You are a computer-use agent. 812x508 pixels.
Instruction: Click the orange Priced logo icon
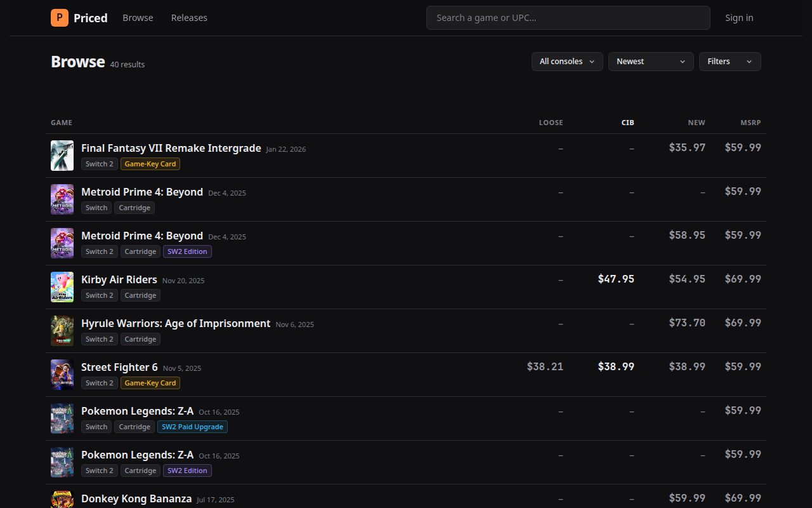[60, 18]
